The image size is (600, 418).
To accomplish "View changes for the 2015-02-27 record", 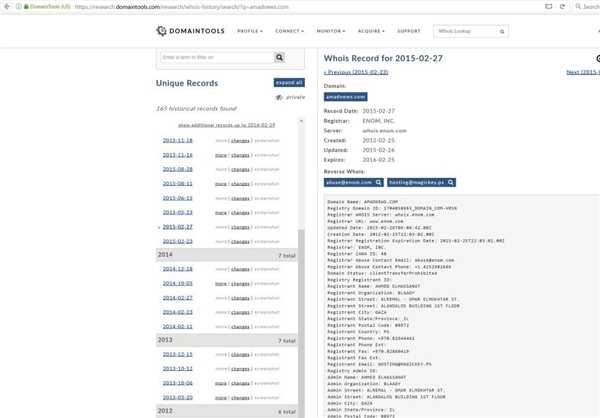I will 240,227.
